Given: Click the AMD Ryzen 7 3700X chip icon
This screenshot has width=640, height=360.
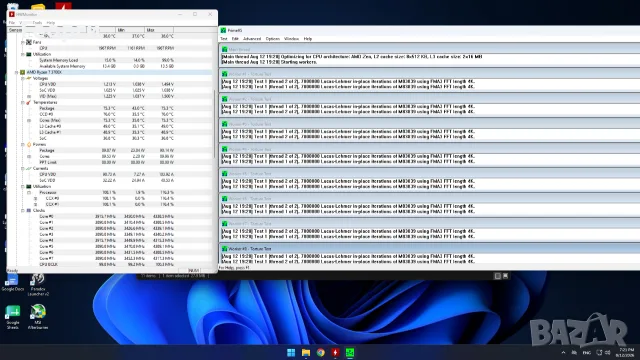Looking at the screenshot, I should 22,72.
